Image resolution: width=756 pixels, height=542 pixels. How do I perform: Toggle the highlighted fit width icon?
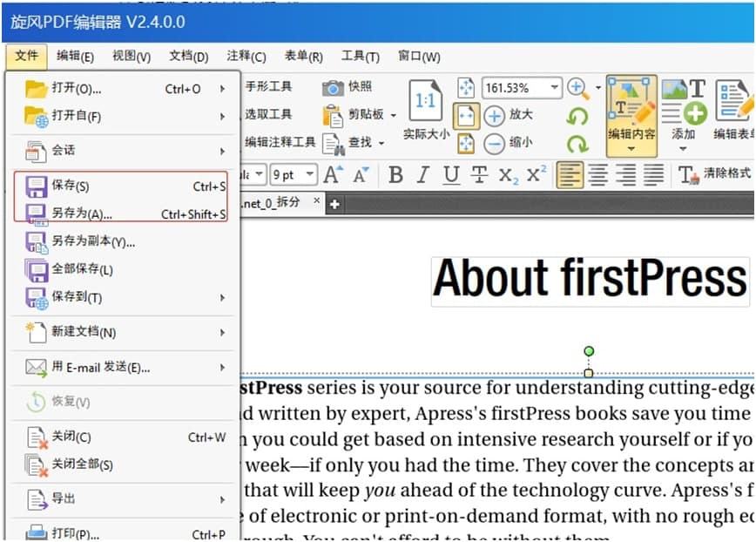point(466,116)
